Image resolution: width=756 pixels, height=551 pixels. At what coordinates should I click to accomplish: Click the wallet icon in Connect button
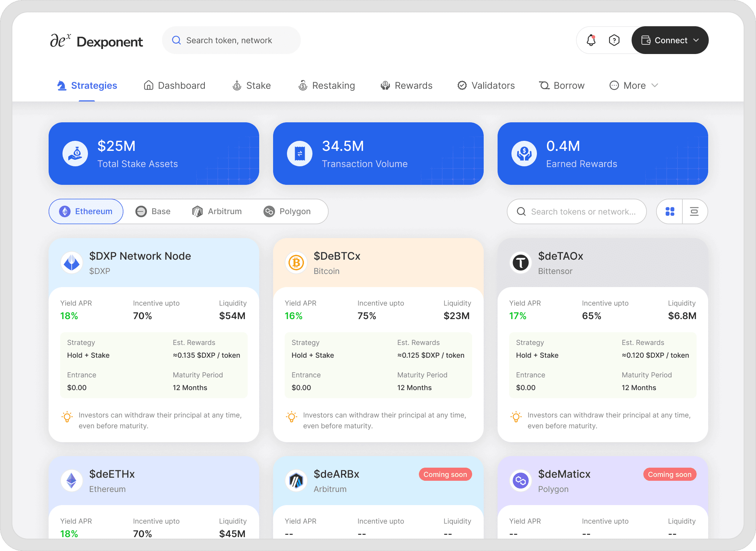pyautogui.click(x=646, y=40)
